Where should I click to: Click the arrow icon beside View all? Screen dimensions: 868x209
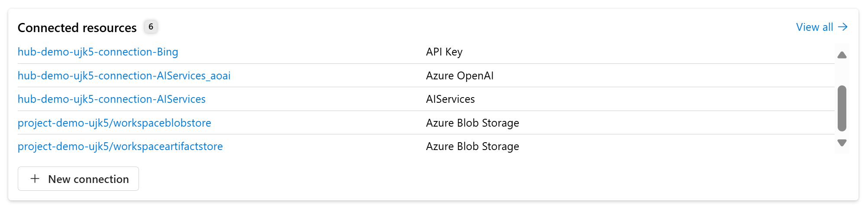[x=842, y=27]
